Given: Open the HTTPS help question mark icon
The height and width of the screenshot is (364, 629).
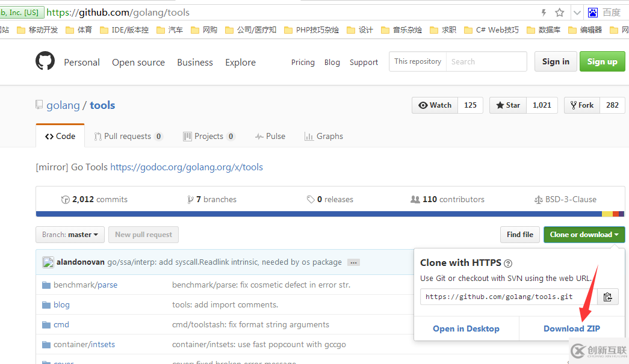Looking at the screenshot, I should [x=508, y=264].
